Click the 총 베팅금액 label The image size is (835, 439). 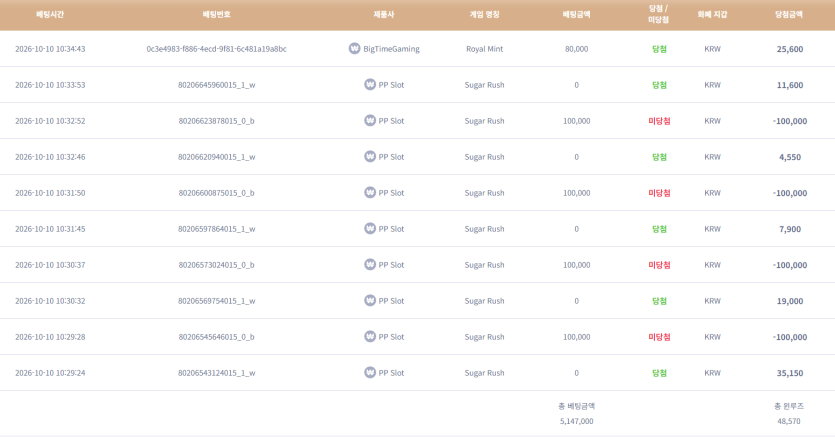pos(577,406)
